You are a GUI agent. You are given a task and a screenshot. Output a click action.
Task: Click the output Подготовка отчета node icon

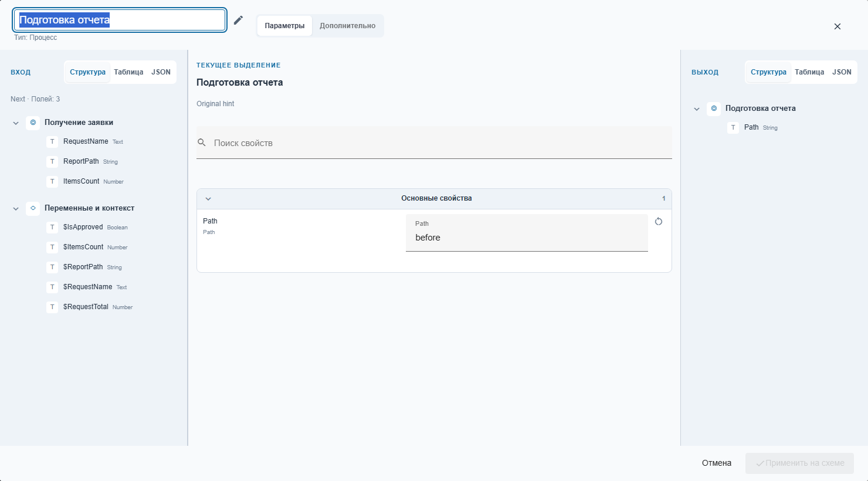pos(714,109)
